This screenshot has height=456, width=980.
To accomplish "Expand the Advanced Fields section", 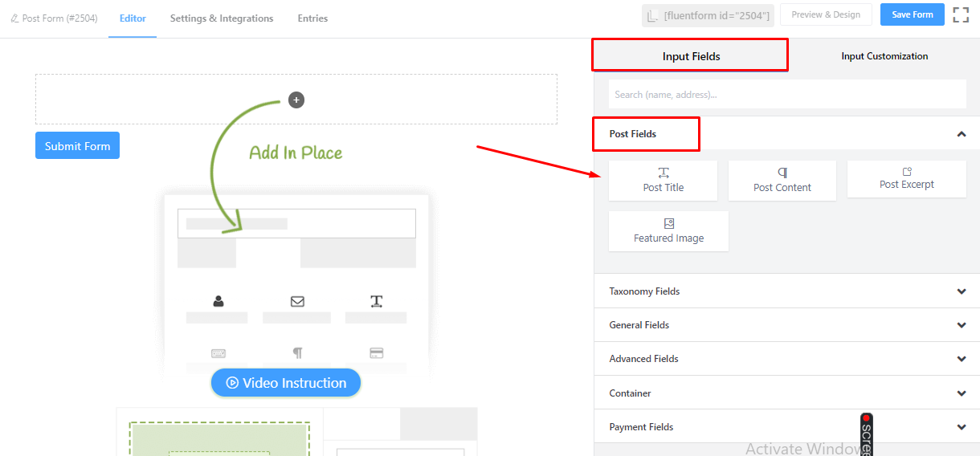I will [x=787, y=359].
